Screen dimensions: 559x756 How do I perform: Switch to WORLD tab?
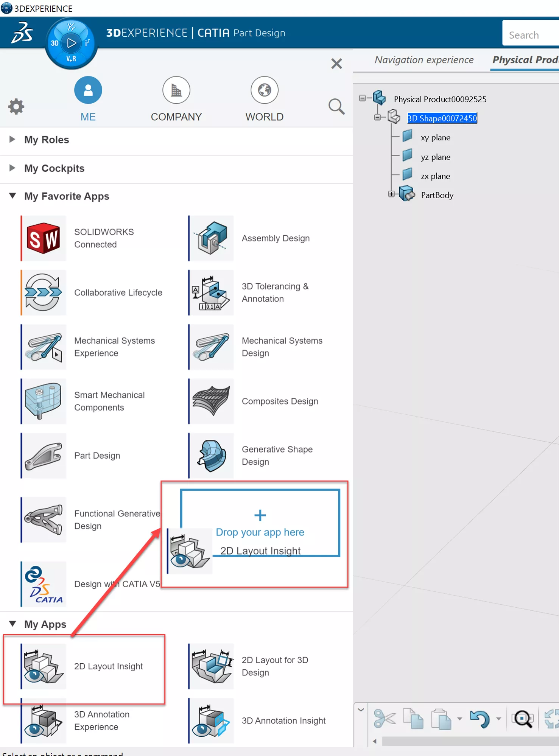click(264, 99)
